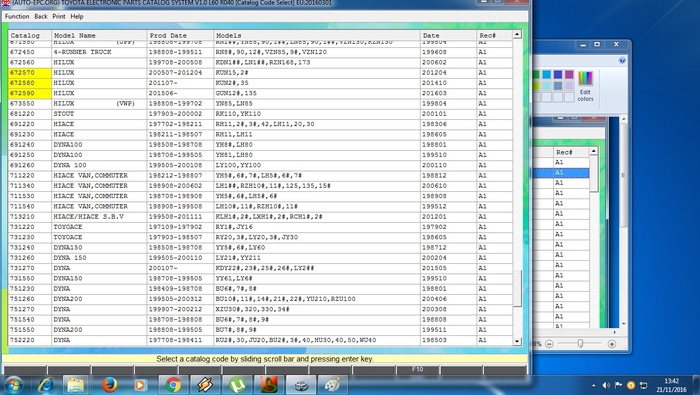This screenshot has height=395, width=700.
Task: Click the F10 function key button
Action: tap(417, 370)
